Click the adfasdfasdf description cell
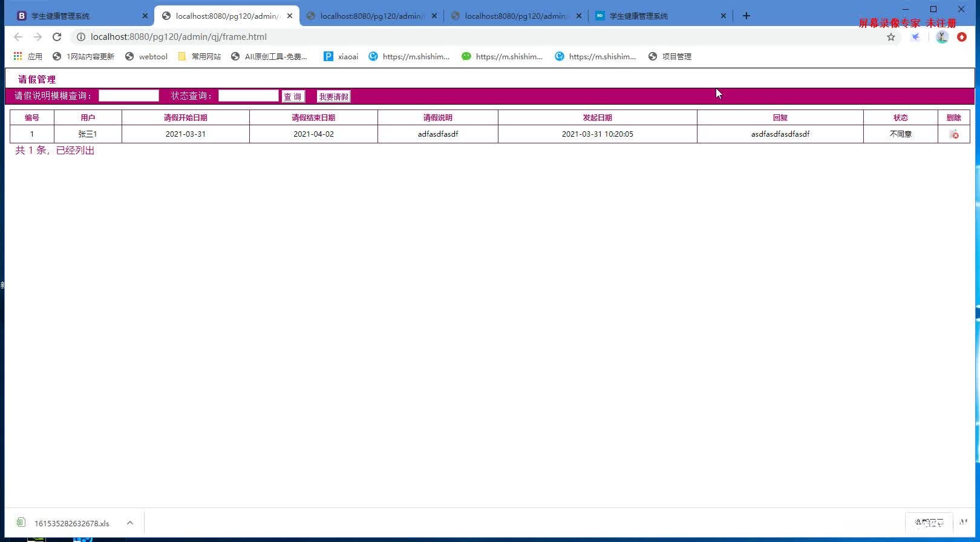Viewport: 980px width, 542px height. pyautogui.click(x=438, y=134)
